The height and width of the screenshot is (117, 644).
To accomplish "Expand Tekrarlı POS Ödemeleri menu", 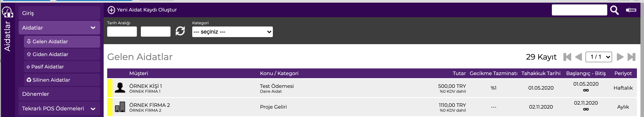I will click(93, 109).
